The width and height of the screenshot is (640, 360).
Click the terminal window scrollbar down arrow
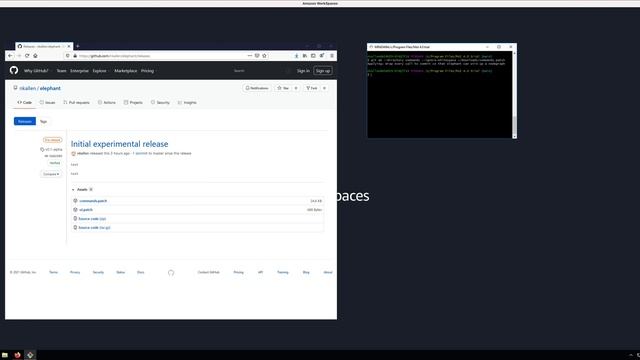coord(514,136)
